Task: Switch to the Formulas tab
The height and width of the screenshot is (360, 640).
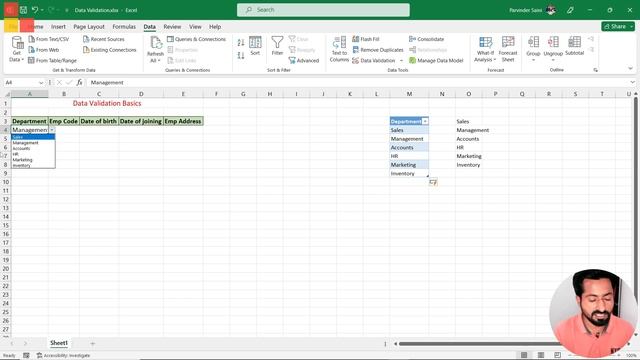Action: [x=124, y=27]
